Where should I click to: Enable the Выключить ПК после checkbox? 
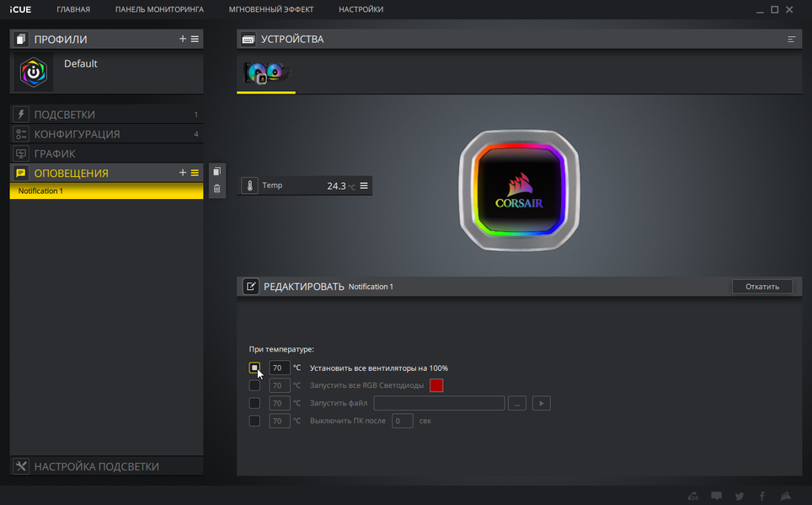pos(254,421)
